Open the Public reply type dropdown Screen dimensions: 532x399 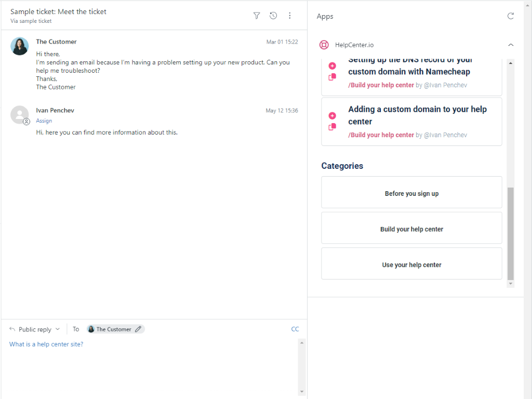tap(35, 329)
